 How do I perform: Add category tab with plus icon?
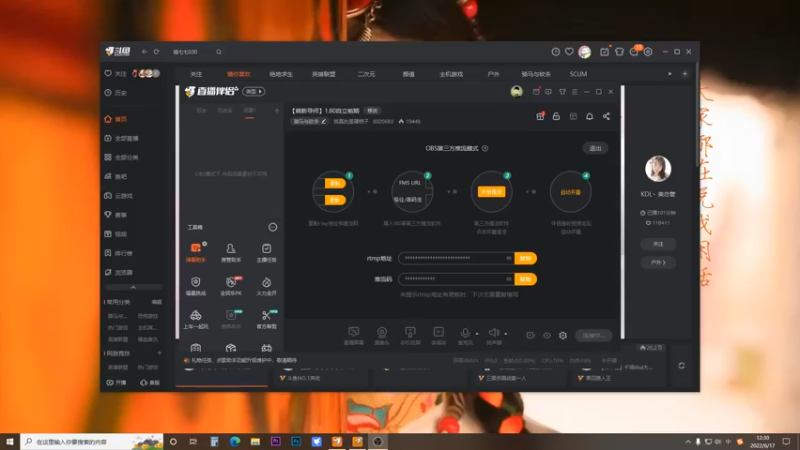click(x=685, y=74)
